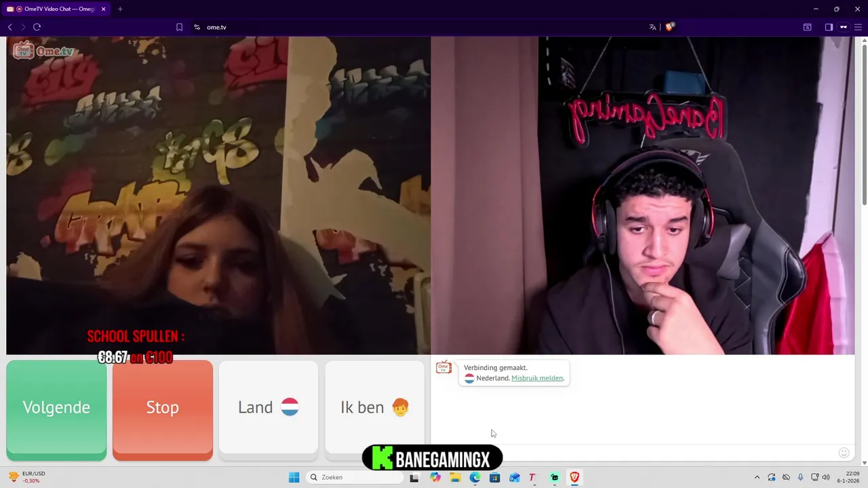
Task: Open the red T app on taskbar
Action: tap(532, 477)
